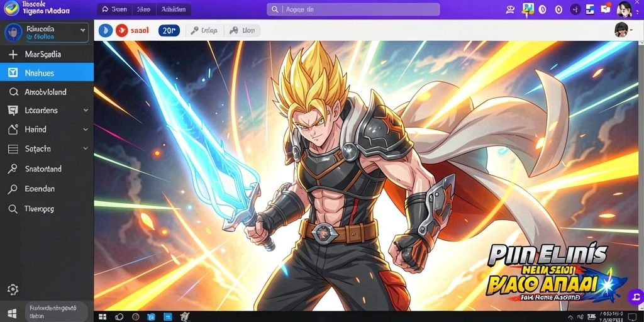Image resolution: width=644 pixels, height=322 pixels.
Task: Click the blue "20r" pill button
Action: (169, 30)
